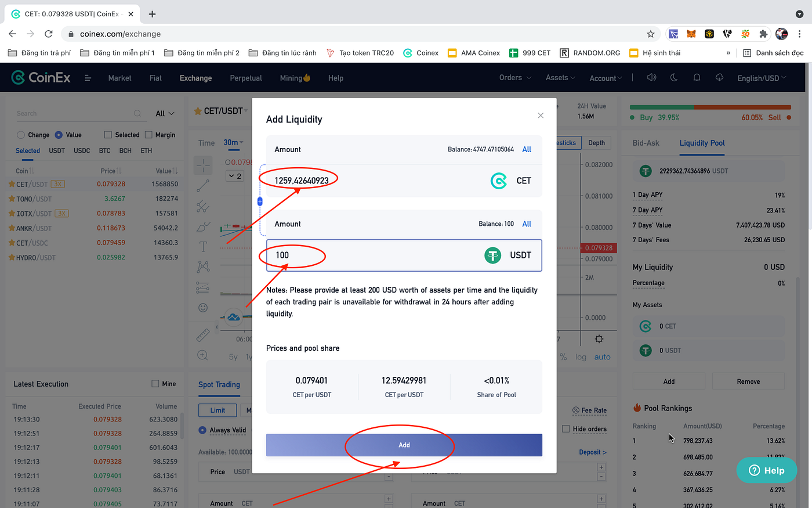Viewport: 812px width, 508px height.
Task: Open the Fiat menu
Action: [x=155, y=78]
